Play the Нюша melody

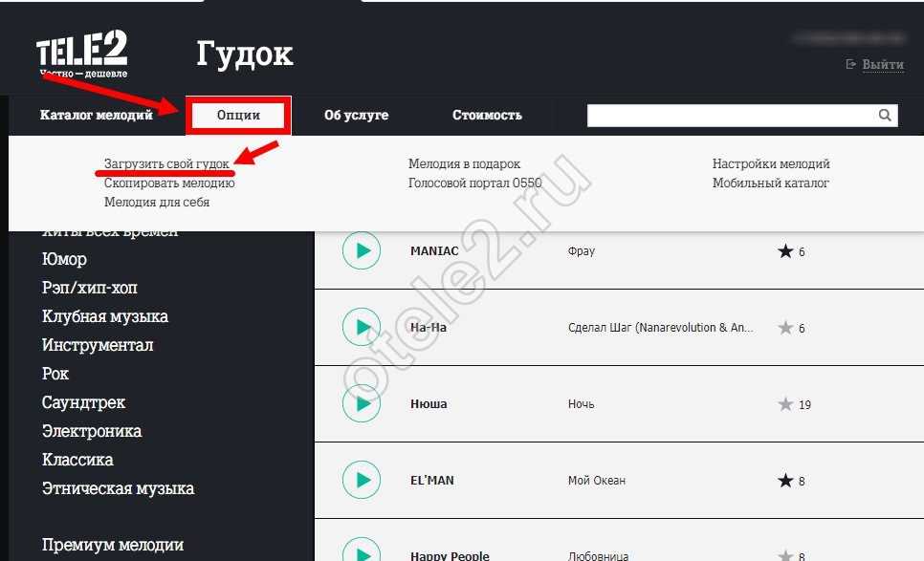click(x=362, y=404)
